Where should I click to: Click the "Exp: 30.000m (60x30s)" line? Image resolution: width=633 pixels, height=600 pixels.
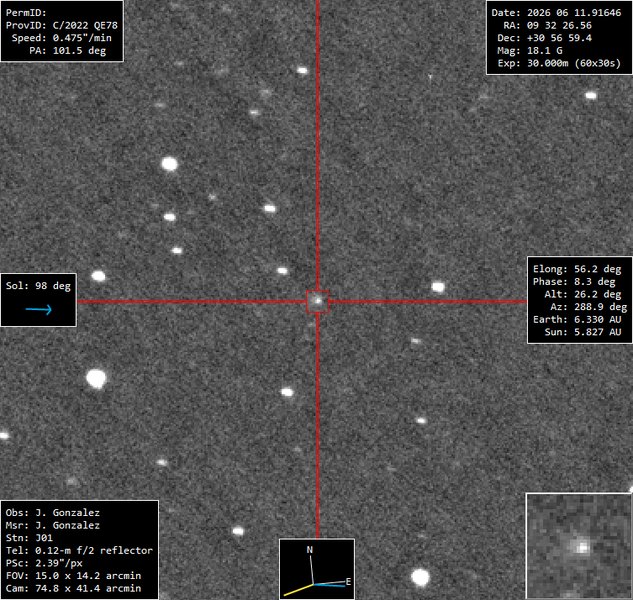pos(559,63)
